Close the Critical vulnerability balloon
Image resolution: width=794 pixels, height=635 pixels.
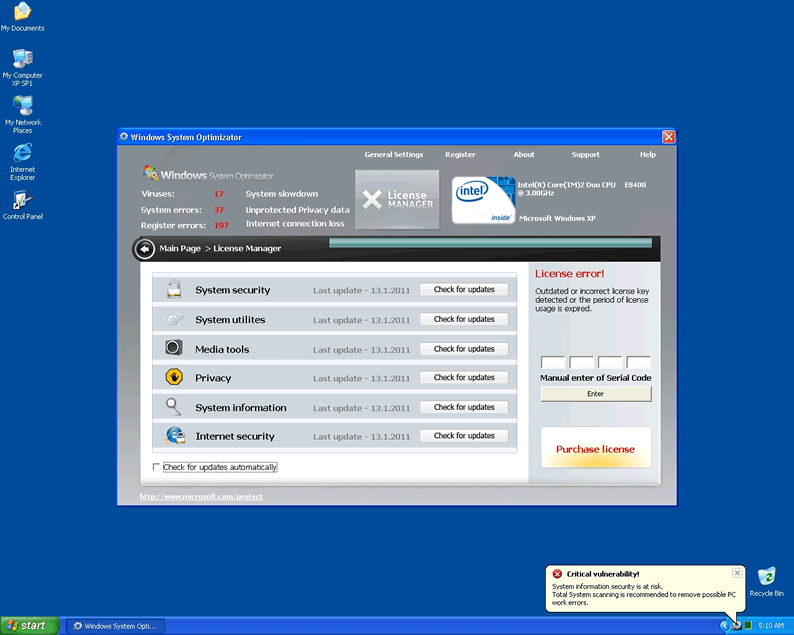point(737,573)
